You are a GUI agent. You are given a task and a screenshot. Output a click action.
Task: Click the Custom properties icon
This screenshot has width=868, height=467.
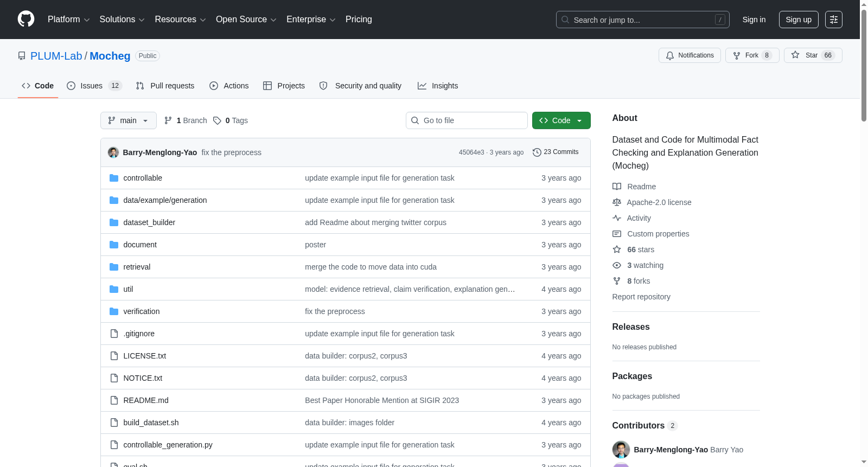click(617, 234)
